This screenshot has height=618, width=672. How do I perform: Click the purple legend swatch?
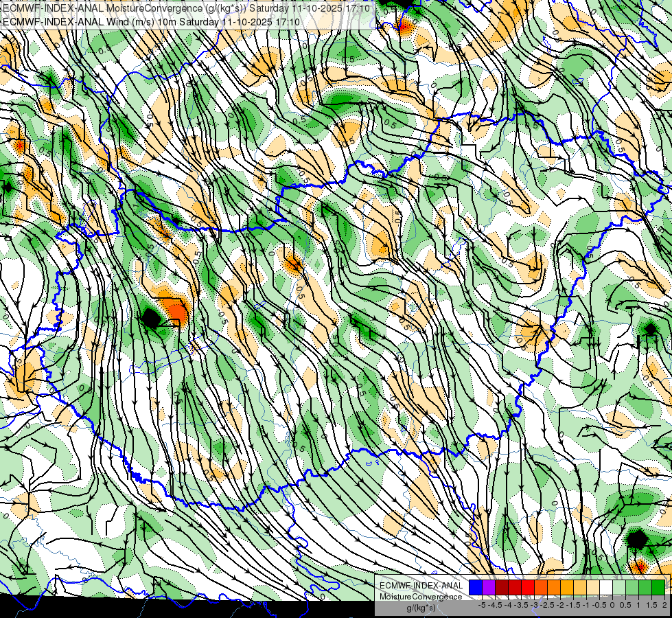489,587
